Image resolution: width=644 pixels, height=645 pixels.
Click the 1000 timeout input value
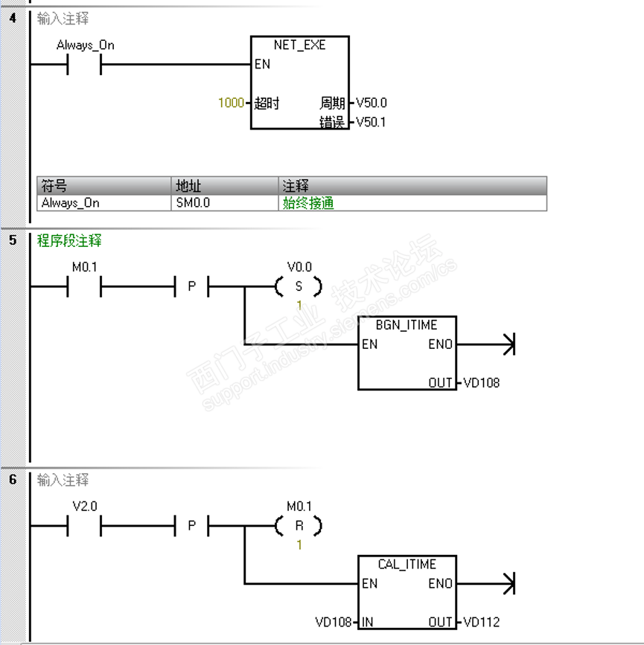pyautogui.click(x=231, y=103)
